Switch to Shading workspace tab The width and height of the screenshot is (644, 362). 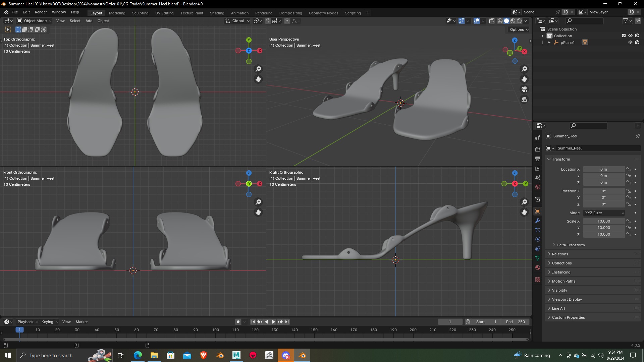217,13
